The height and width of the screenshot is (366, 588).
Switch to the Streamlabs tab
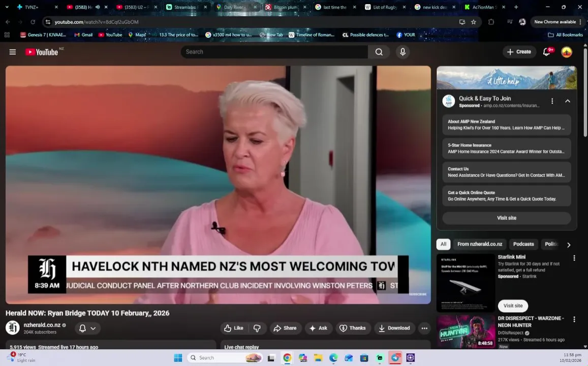187,7
